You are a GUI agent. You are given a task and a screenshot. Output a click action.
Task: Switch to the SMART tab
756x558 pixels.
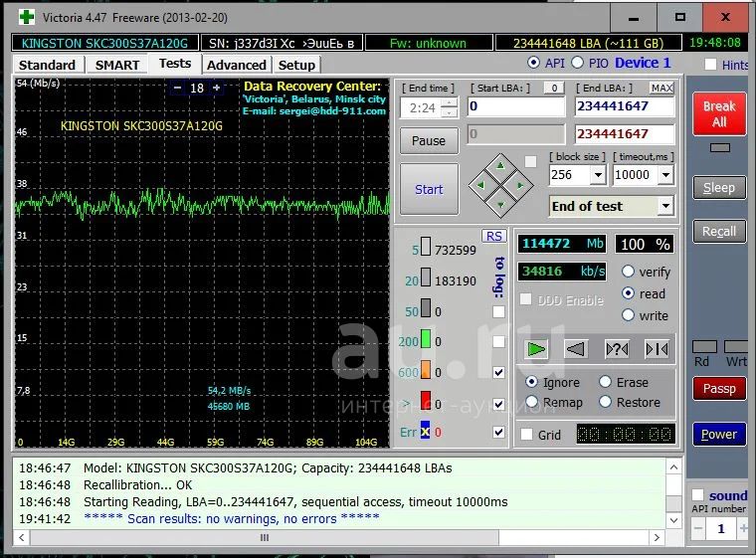(117, 65)
